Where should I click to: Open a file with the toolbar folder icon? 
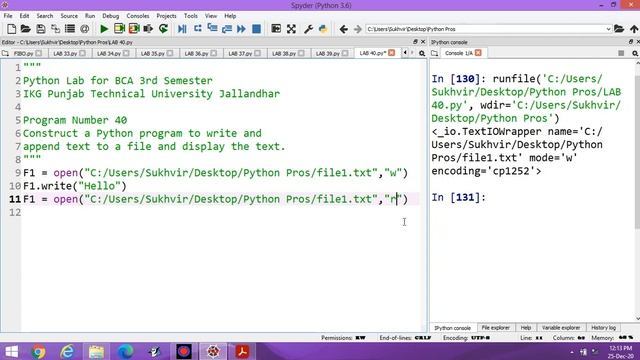tap(26, 29)
